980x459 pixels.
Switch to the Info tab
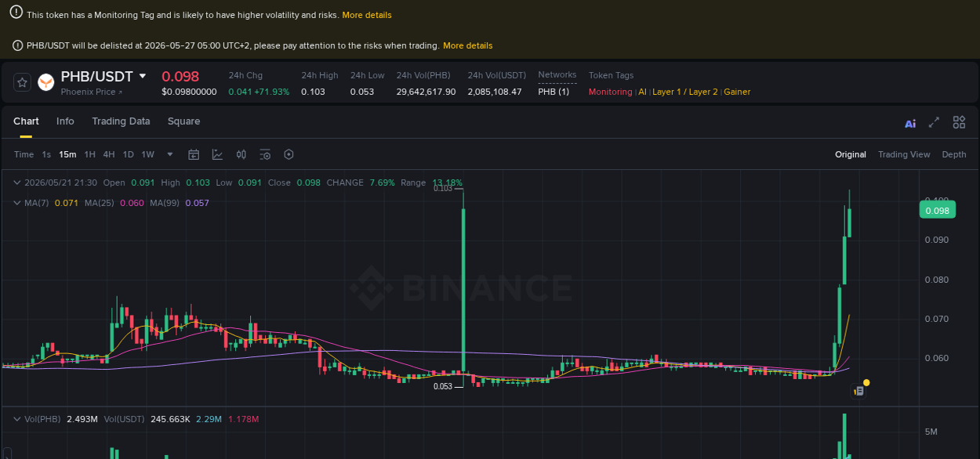point(65,121)
